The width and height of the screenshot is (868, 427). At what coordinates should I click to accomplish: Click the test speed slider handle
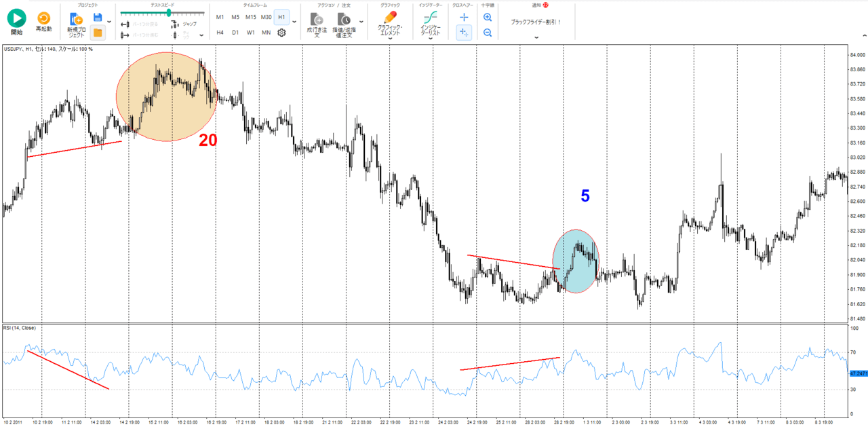point(169,12)
